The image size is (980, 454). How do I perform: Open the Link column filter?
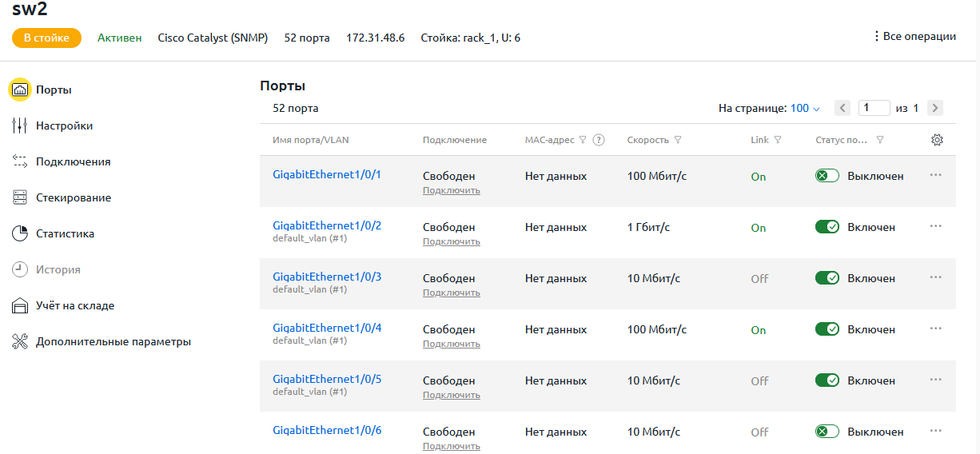tap(778, 140)
